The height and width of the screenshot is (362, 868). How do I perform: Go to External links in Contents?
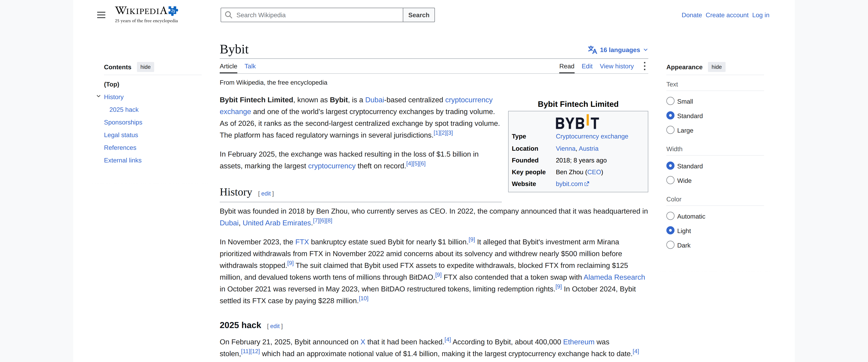123,160
